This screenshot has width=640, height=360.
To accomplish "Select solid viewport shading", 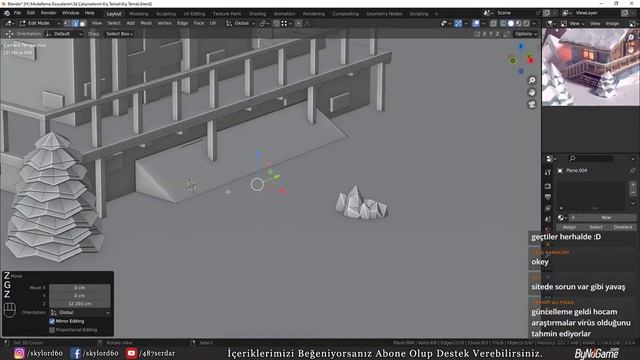I will coord(511,24).
